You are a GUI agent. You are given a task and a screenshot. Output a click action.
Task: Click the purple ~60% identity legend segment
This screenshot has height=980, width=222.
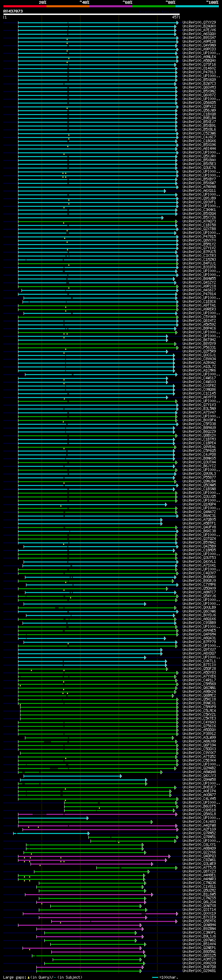pos(111,6)
